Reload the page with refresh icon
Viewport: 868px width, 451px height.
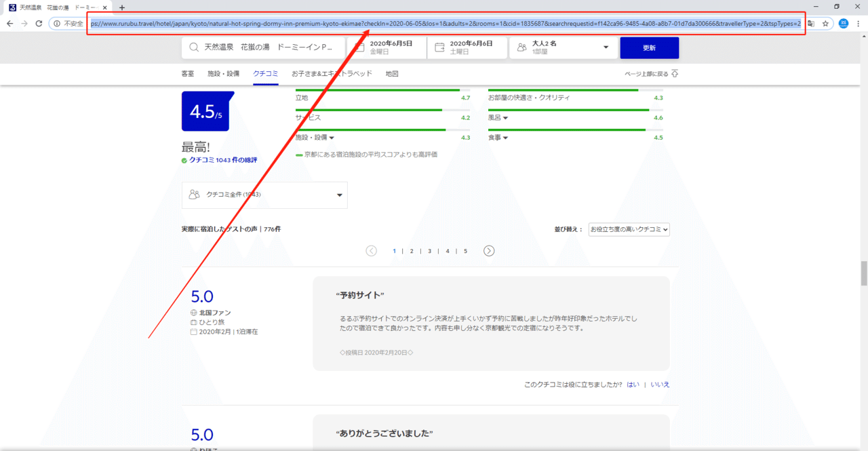(39, 23)
